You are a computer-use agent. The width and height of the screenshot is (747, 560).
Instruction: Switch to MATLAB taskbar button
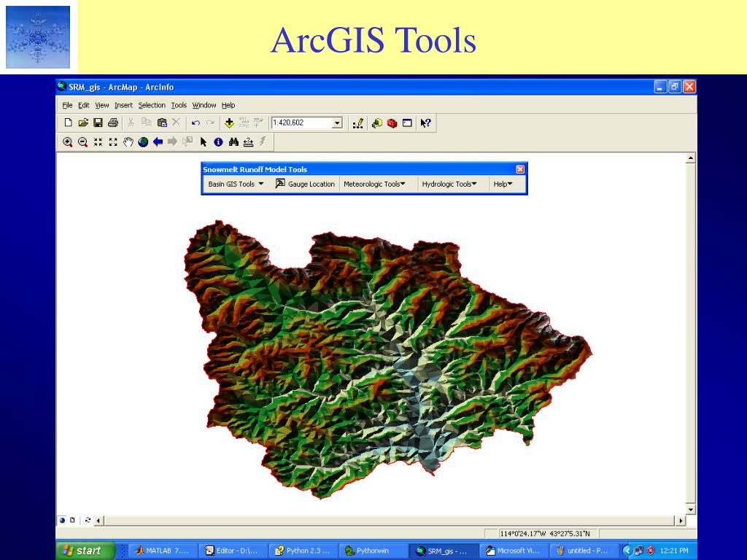(162, 551)
